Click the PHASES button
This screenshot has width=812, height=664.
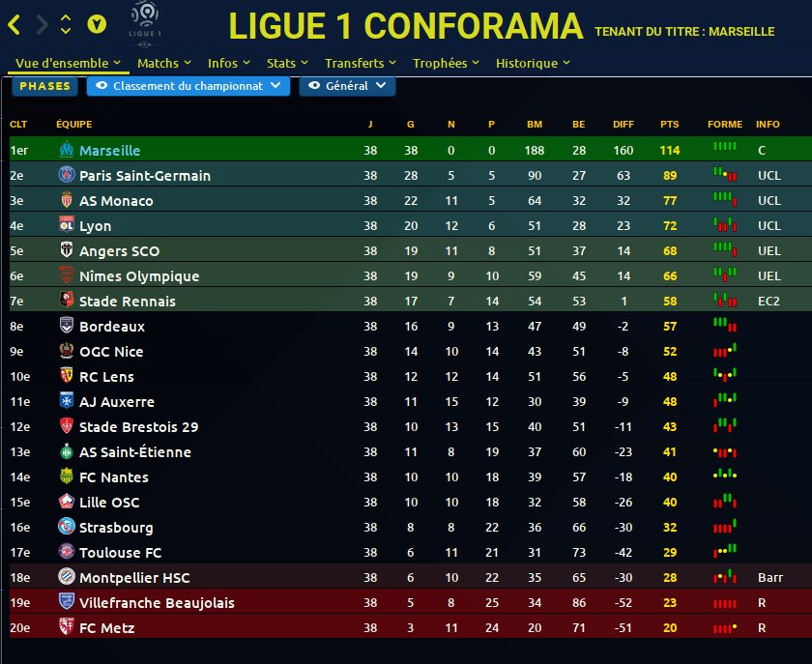(44, 86)
